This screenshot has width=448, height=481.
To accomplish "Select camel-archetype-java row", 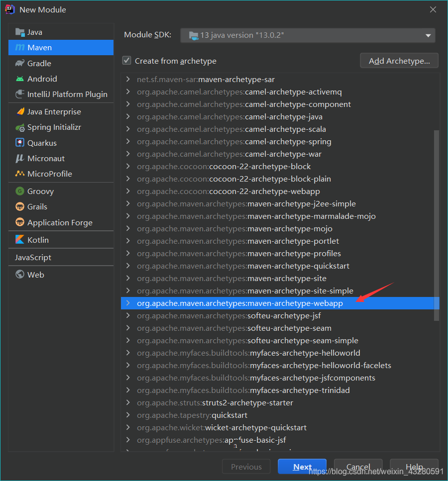I will [280, 116].
